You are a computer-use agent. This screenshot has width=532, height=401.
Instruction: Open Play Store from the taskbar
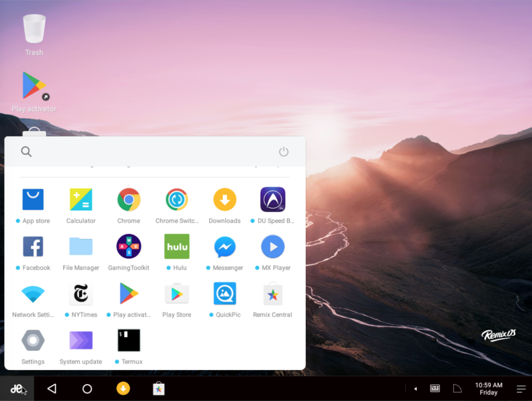[x=159, y=388]
